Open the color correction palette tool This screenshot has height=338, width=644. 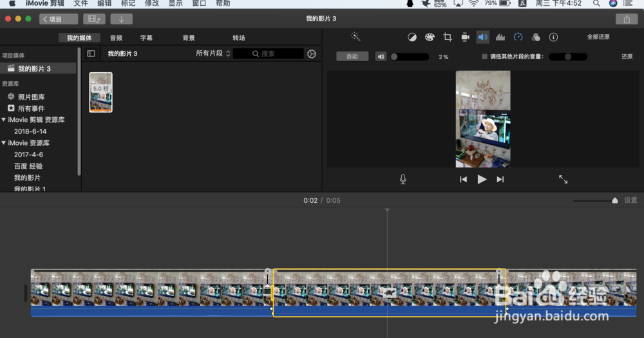[x=430, y=37]
